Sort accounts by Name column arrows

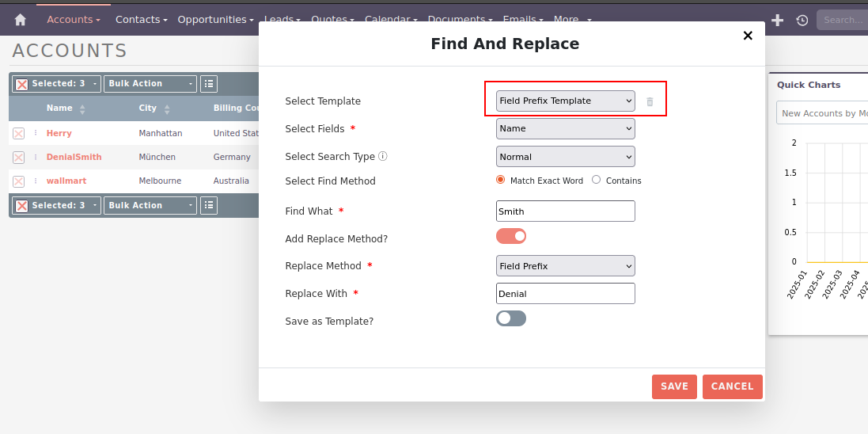pyautogui.click(x=82, y=108)
